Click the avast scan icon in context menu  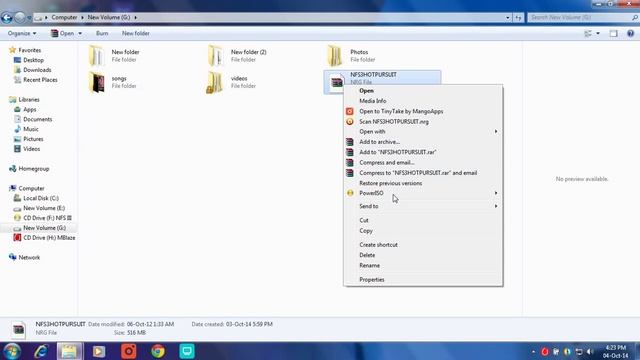coord(350,122)
